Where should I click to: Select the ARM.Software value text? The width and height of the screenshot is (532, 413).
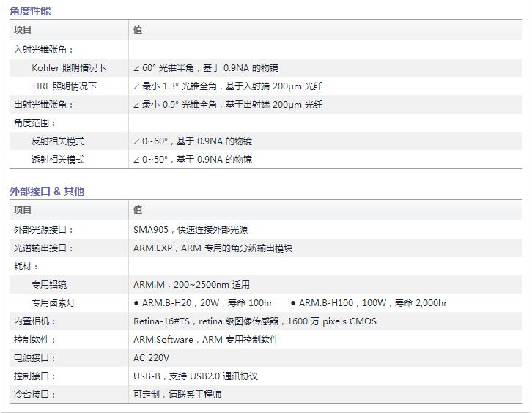[206, 340]
